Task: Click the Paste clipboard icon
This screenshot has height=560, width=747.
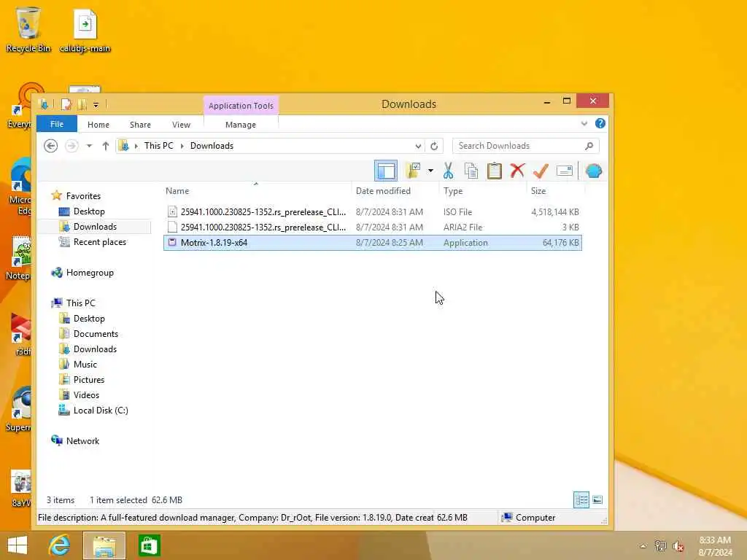Action: [x=494, y=171]
